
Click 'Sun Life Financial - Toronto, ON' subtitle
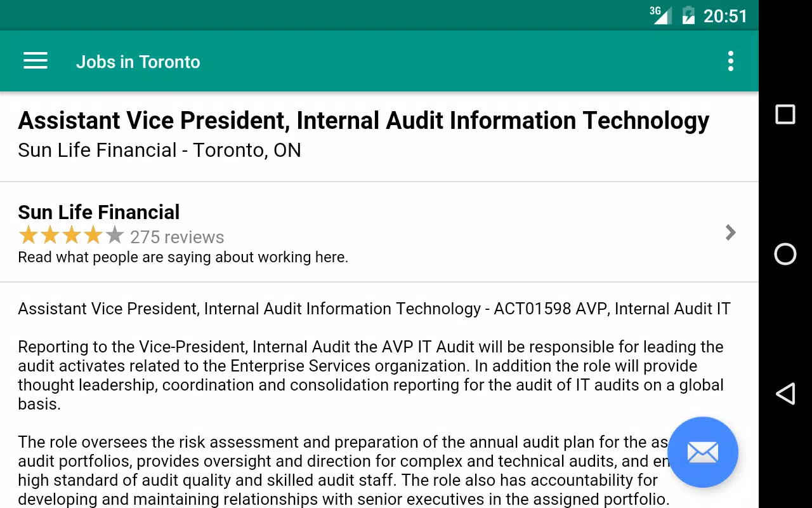tap(160, 150)
